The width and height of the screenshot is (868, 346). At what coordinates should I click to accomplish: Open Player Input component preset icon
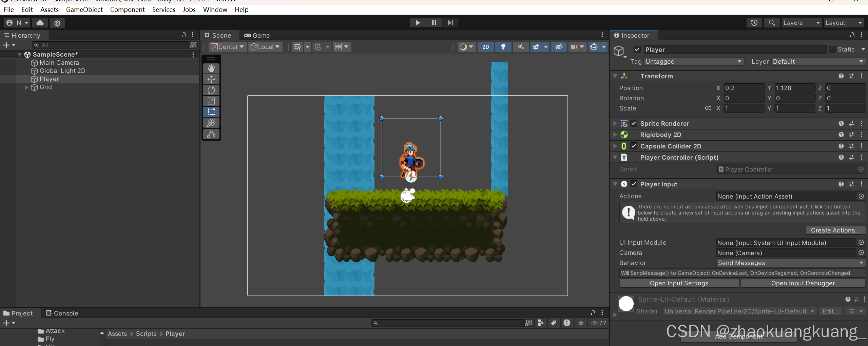click(x=851, y=184)
